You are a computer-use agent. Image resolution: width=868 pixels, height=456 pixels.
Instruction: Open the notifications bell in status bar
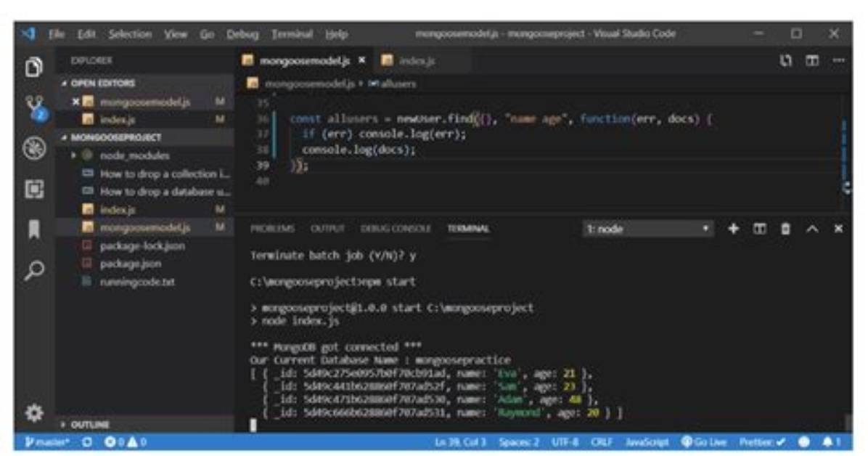click(832, 442)
